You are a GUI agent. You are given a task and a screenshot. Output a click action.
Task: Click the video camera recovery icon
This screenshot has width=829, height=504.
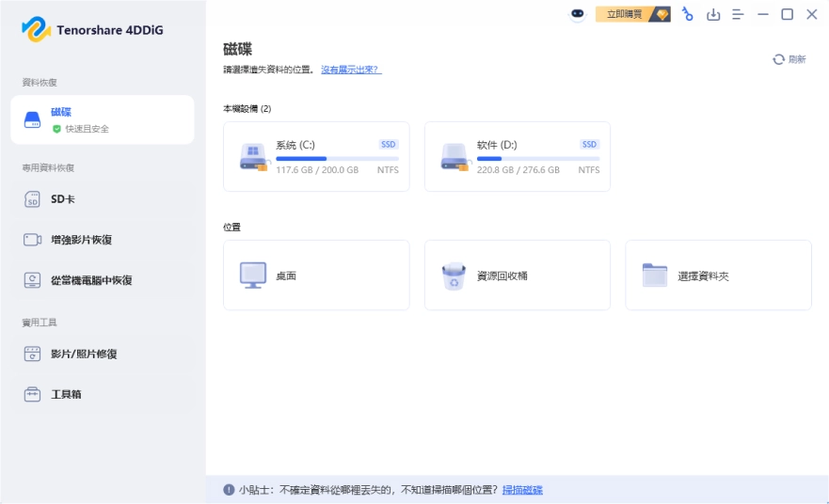click(32, 240)
